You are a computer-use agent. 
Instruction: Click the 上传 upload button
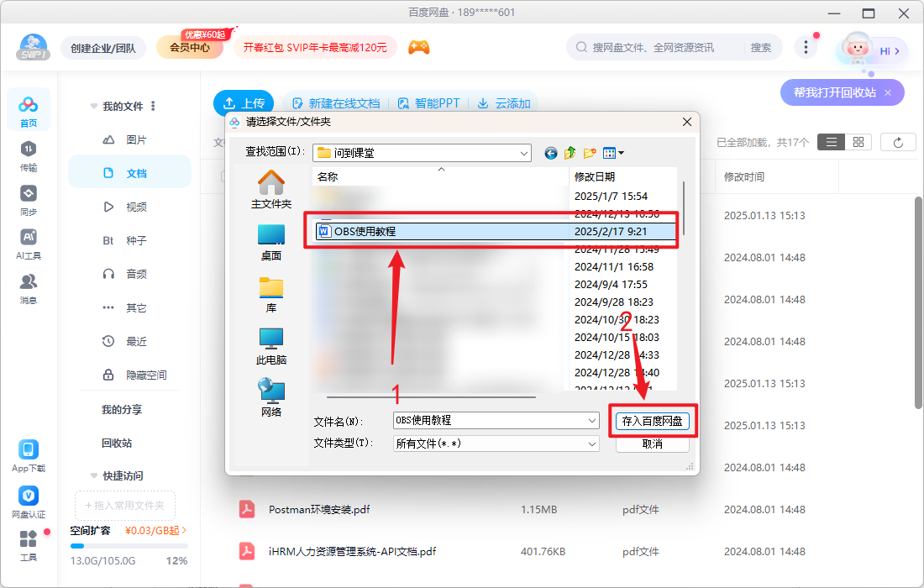click(244, 103)
